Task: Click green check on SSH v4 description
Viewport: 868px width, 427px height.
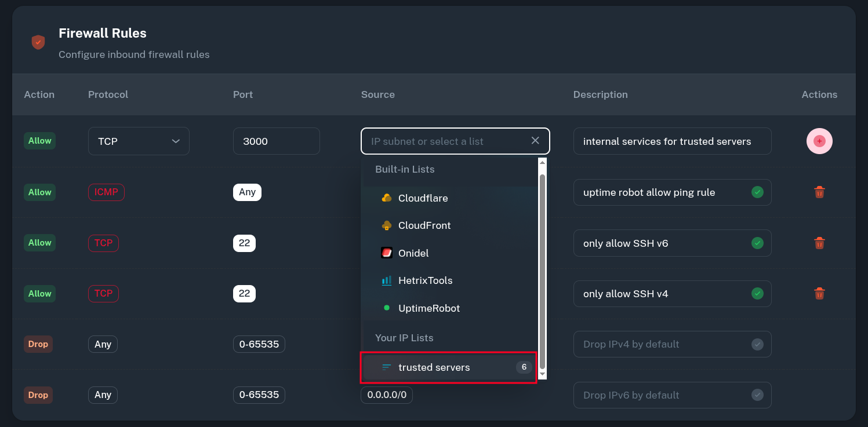Action: [x=757, y=294]
